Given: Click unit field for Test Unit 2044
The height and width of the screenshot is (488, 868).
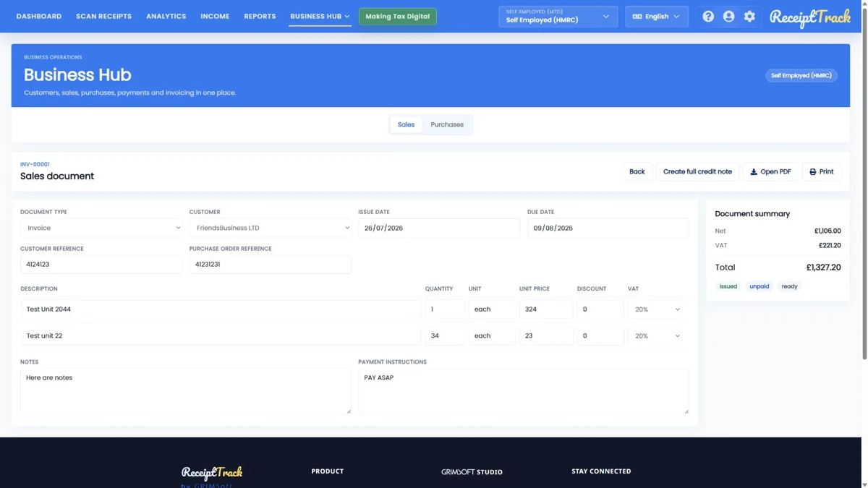Looking at the screenshot, I should coord(492,309).
